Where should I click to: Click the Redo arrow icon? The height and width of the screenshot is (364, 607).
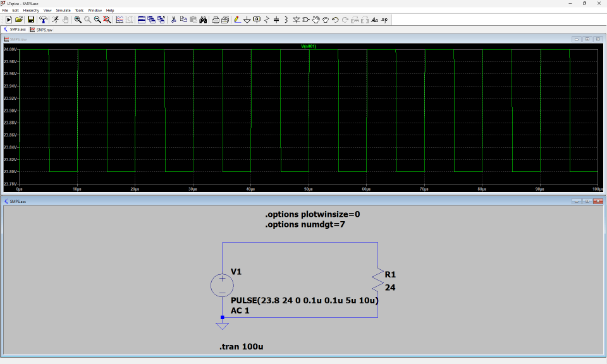point(345,20)
